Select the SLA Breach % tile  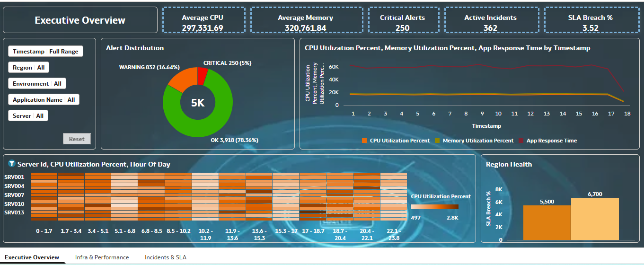coord(591,20)
